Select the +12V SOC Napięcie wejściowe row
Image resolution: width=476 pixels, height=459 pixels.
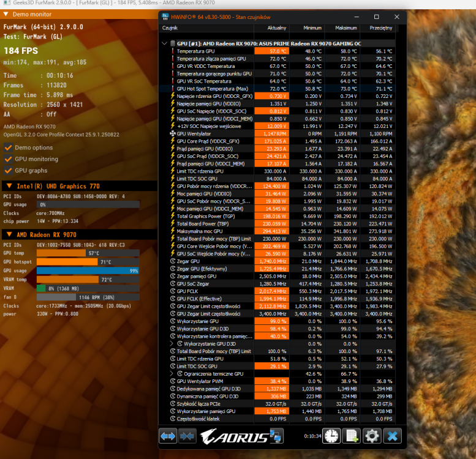[278, 126]
